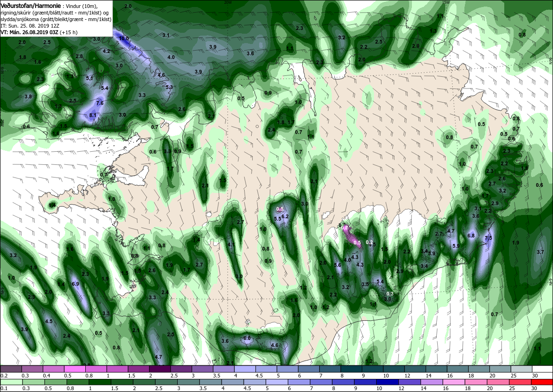Click the 6.9 precipitation value
This screenshot has height=392, width=553.
[75, 283]
